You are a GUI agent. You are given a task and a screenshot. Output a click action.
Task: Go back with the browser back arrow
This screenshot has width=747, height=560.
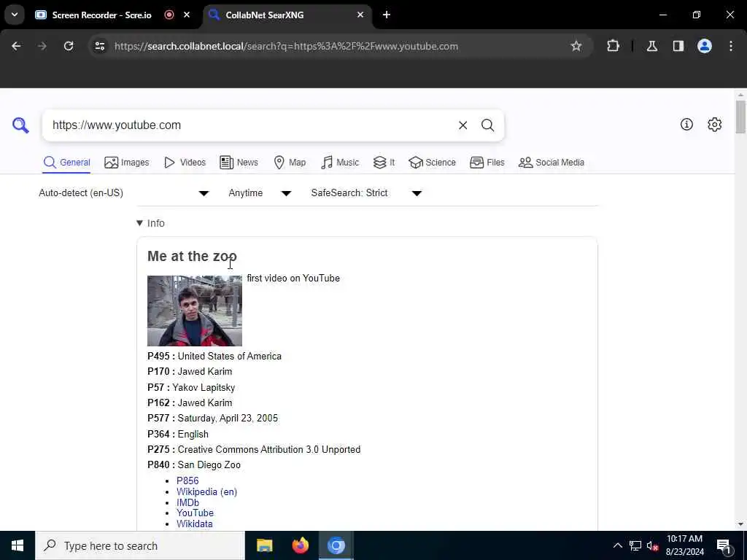[16, 46]
